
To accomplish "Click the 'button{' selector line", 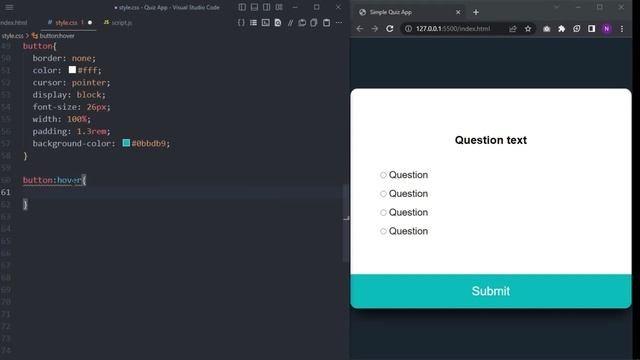I will click(40, 46).
